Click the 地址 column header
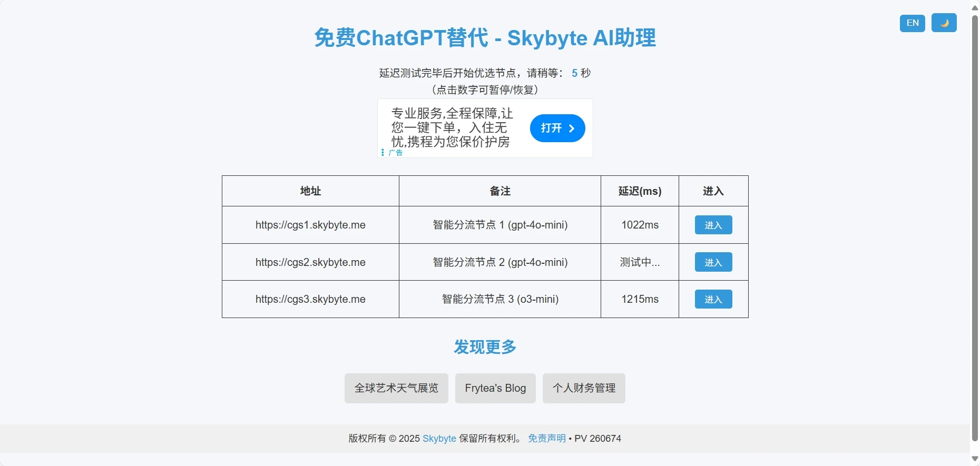Viewport: 980px width, 466px height. [x=310, y=191]
